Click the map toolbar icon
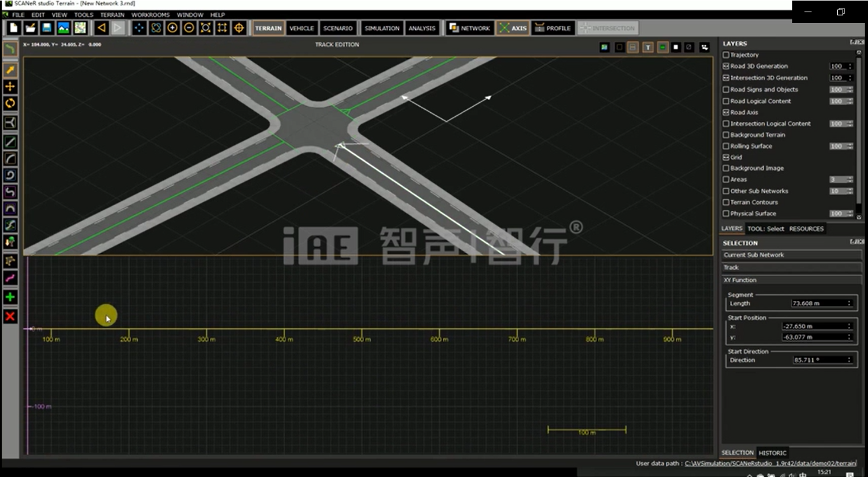 click(81, 28)
